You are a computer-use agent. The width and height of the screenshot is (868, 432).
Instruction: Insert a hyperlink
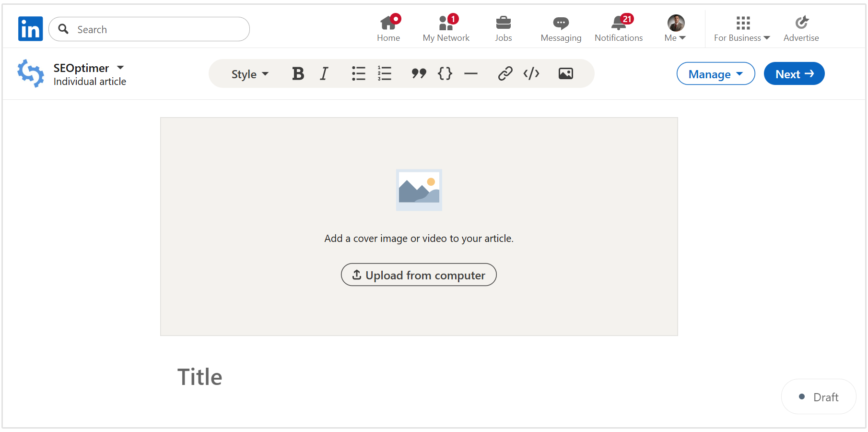coord(505,73)
